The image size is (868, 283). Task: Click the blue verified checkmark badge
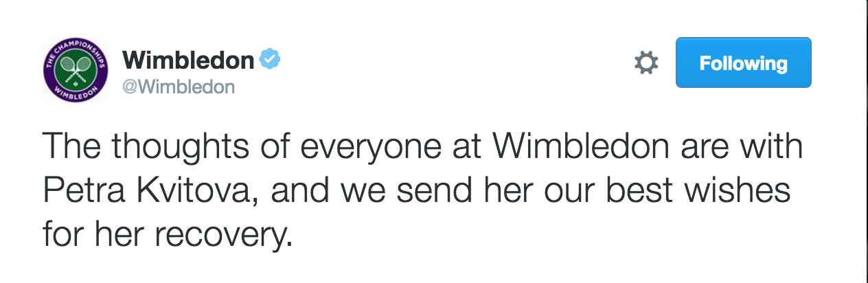(x=270, y=60)
